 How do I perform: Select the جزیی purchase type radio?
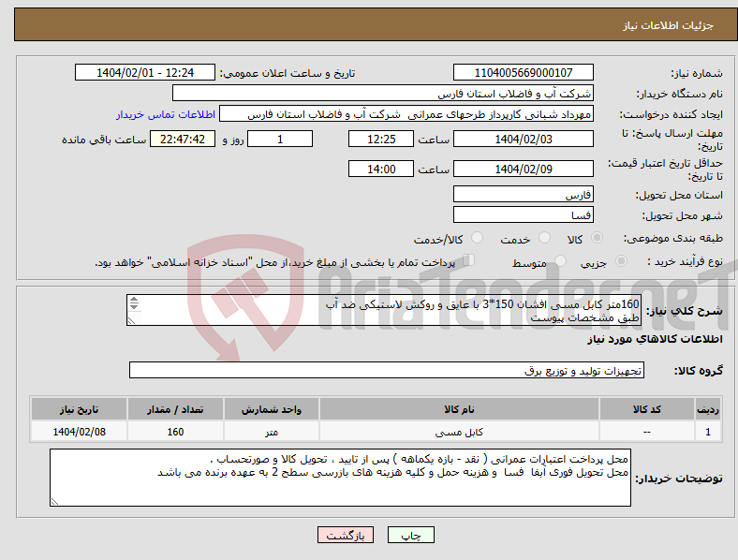[621, 260]
